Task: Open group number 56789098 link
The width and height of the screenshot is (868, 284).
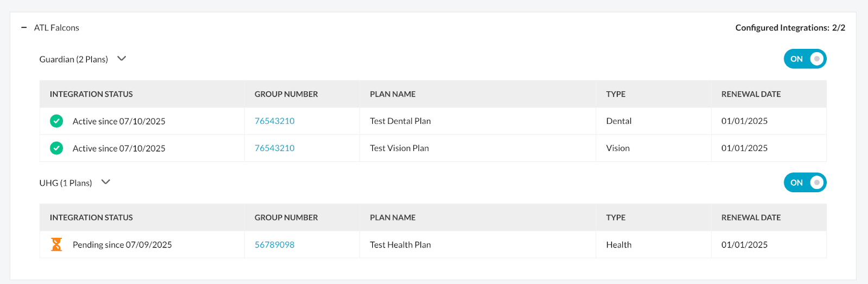Action: [275, 245]
